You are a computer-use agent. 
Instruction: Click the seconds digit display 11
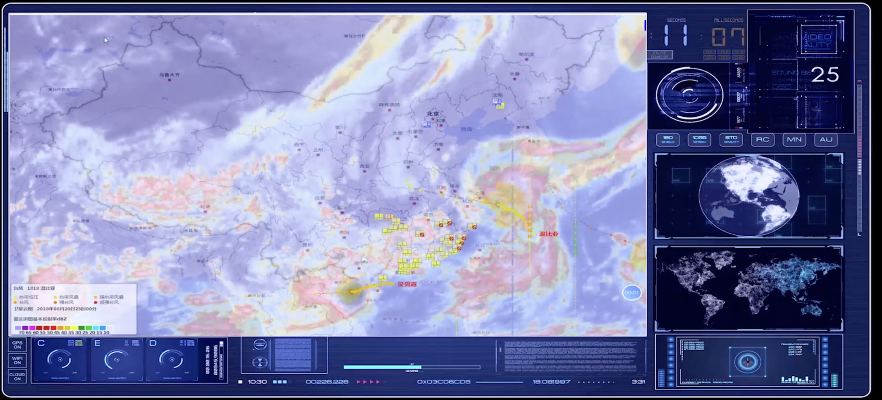click(x=676, y=36)
